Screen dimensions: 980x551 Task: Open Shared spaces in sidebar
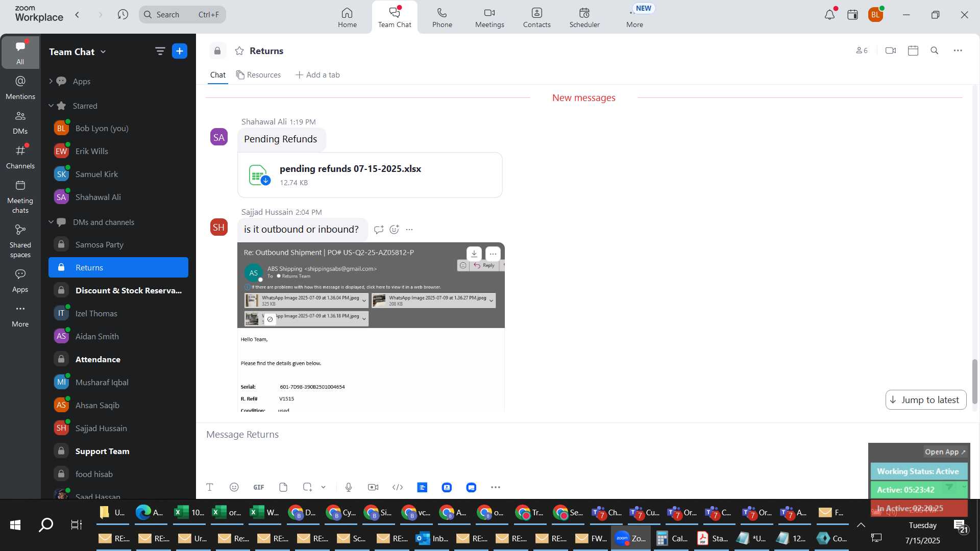coord(20,241)
